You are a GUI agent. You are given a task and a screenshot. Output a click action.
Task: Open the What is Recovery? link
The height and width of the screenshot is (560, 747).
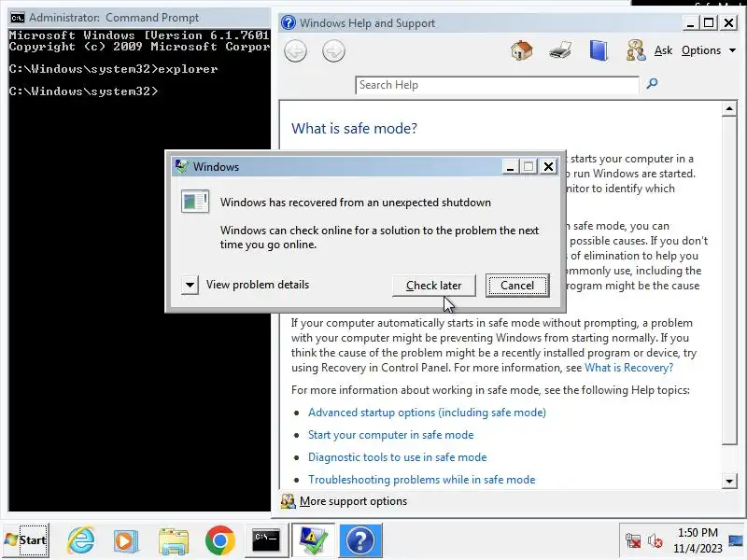pos(628,368)
